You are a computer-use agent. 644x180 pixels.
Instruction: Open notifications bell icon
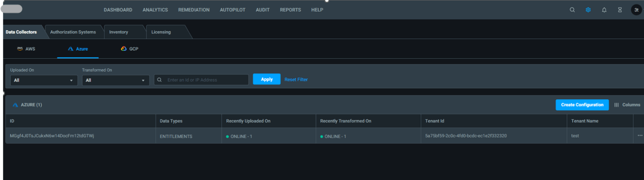(x=604, y=10)
